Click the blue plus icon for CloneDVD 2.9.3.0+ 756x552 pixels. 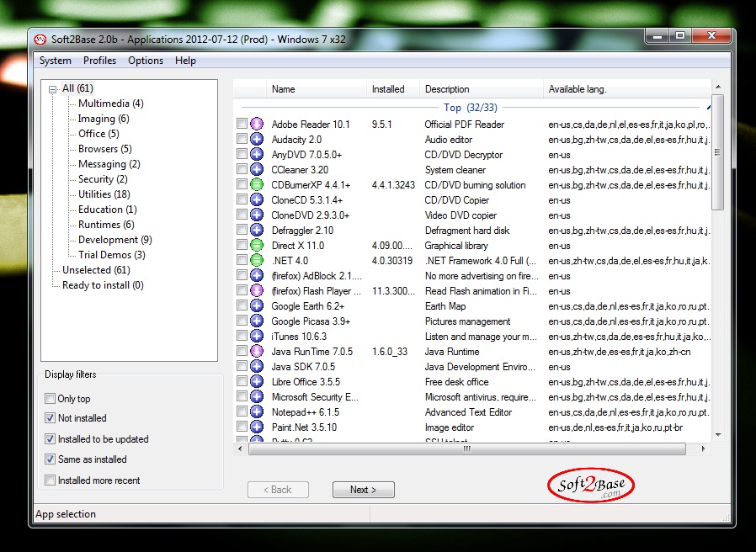tap(257, 215)
